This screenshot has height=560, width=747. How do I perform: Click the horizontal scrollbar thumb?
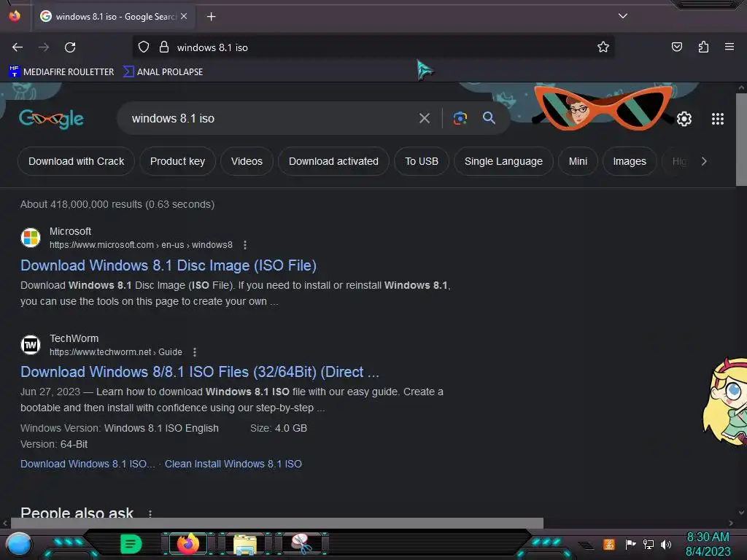point(276,523)
